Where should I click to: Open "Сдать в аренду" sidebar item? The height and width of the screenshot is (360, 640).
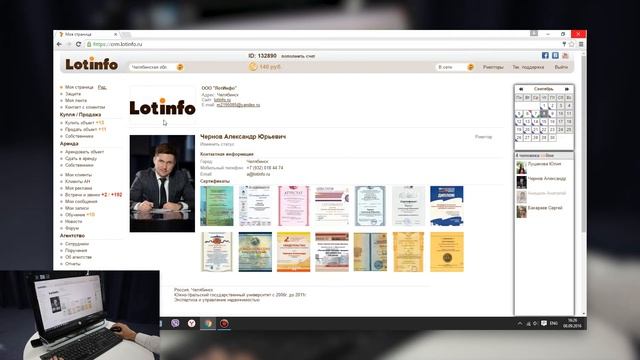point(81,158)
